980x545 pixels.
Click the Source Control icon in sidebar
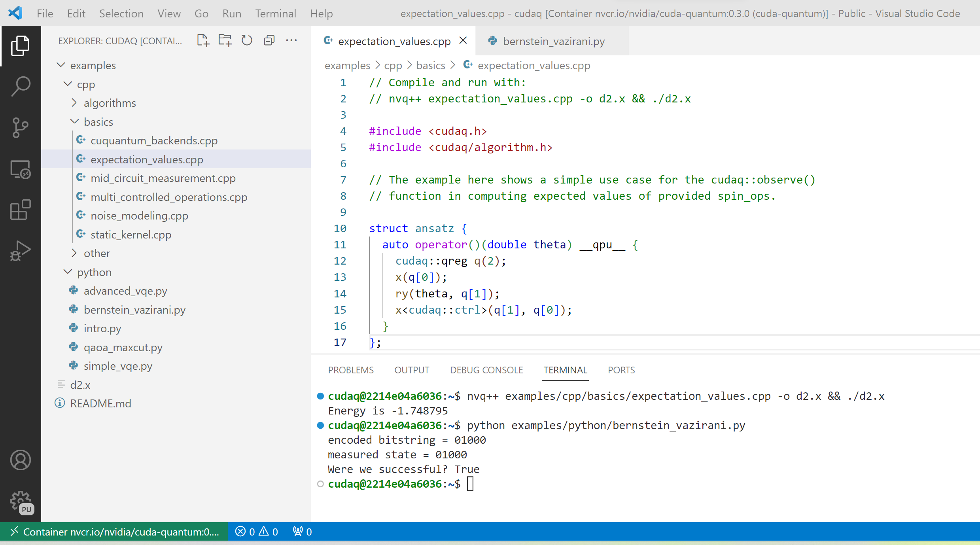click(19, 127)
